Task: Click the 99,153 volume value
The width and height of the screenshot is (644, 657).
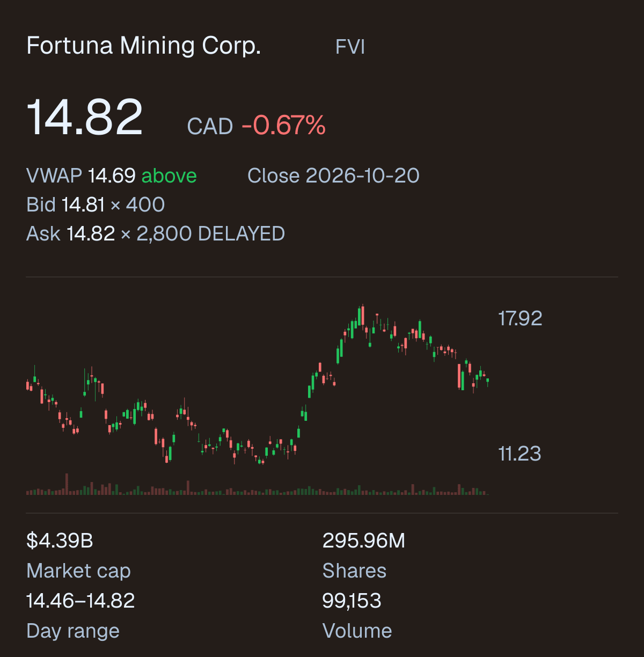Action: point(352,601)
